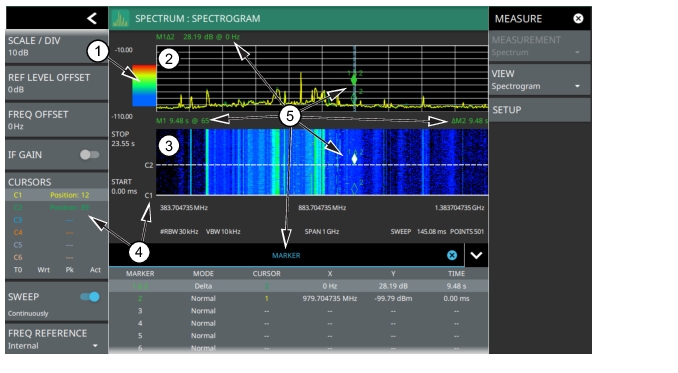
Task: Click stop frequency 1.383704735 GHz
Action: [459, 208]
